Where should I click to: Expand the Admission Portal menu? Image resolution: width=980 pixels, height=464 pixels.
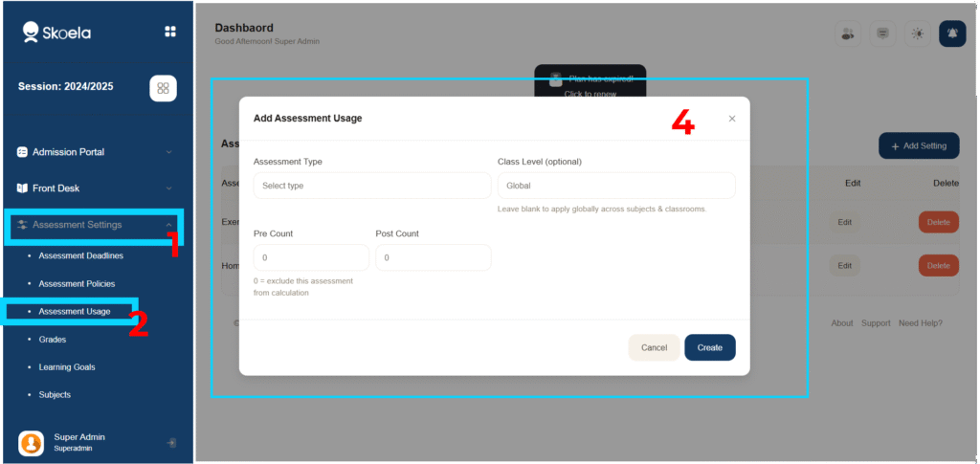[94, 151]
